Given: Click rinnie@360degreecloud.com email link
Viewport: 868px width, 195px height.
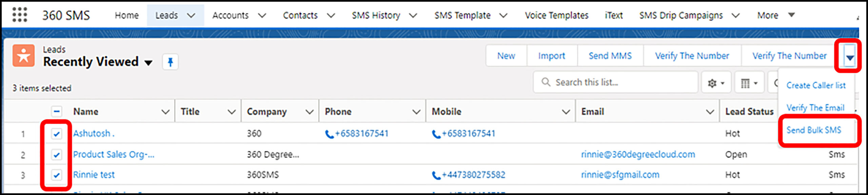Looking at the screenshot, I should click(638, 154).
